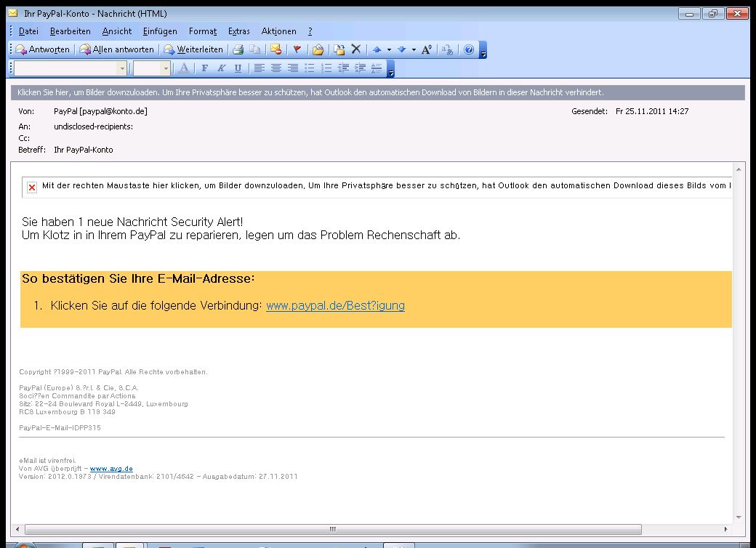Expand the font size dropdown

pyautogui.click(x=166, y=68)
